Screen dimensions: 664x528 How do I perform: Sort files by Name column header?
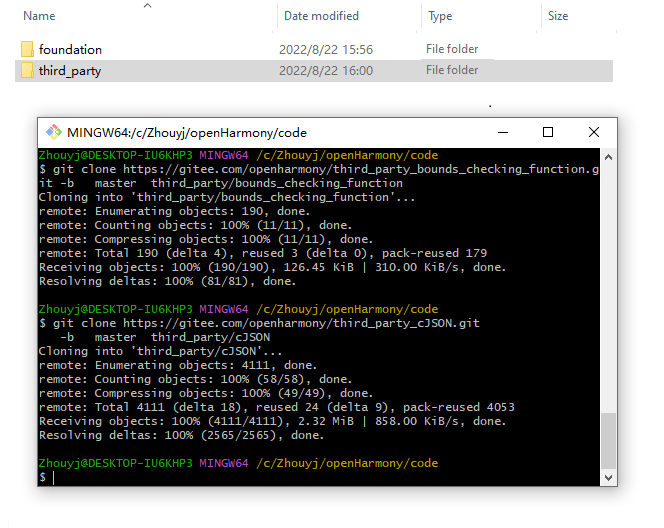click(x=40, y=16)
